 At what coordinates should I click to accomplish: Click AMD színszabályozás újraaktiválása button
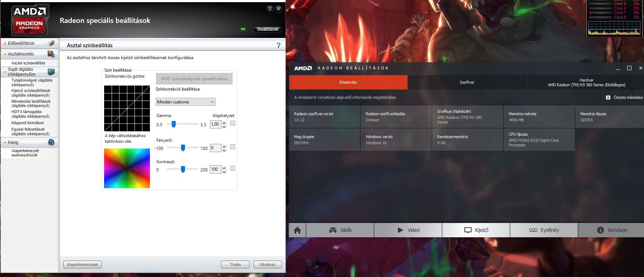[194, 79]
